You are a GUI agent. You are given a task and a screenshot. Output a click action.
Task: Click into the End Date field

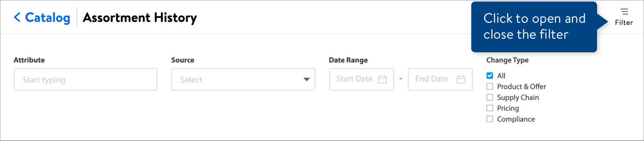coord(440,79)
